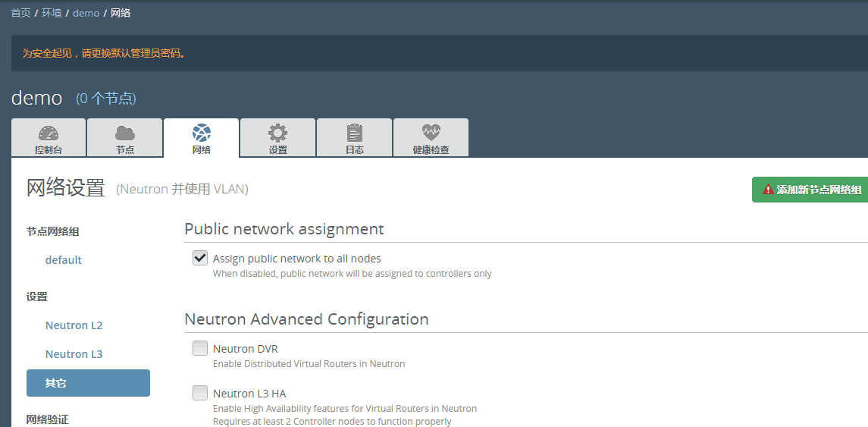
Task: Uncheck Assign public network to all nodes
Action: (x=200, y=258)
